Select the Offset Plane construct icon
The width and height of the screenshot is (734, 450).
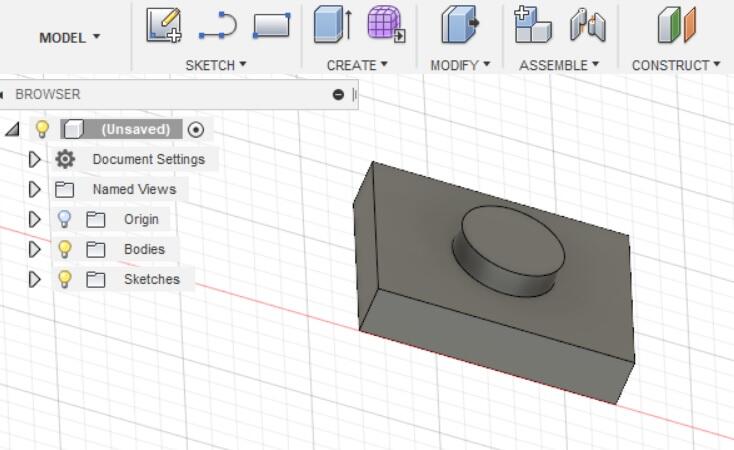pos(677,25)
